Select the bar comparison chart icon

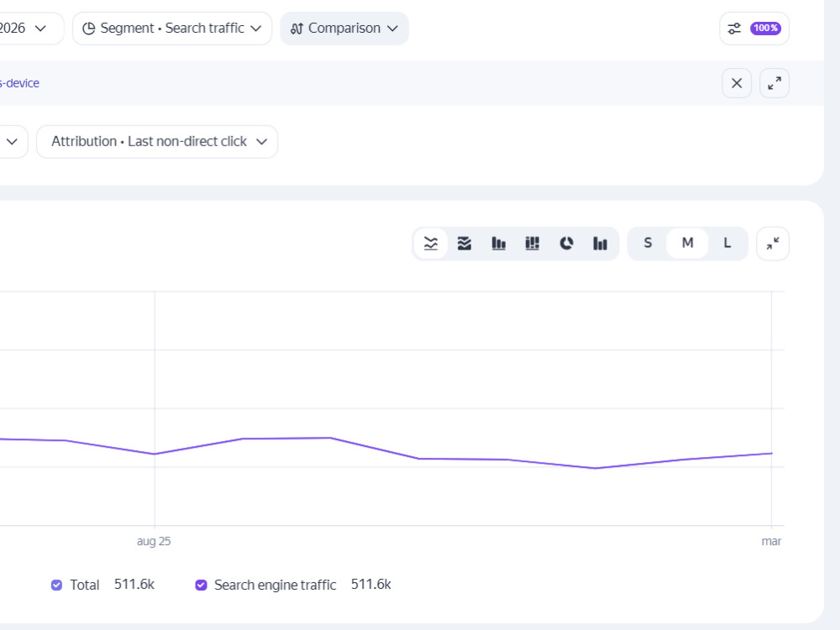(600, 244)
